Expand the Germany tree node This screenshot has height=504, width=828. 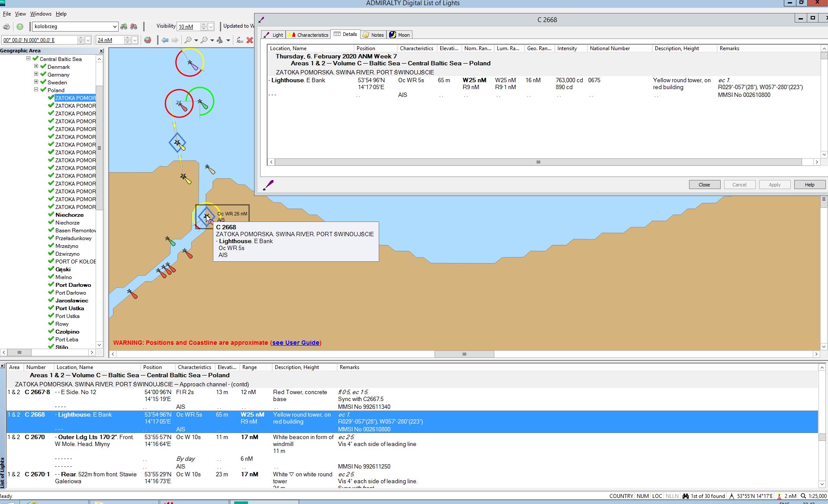coord(36,74)
